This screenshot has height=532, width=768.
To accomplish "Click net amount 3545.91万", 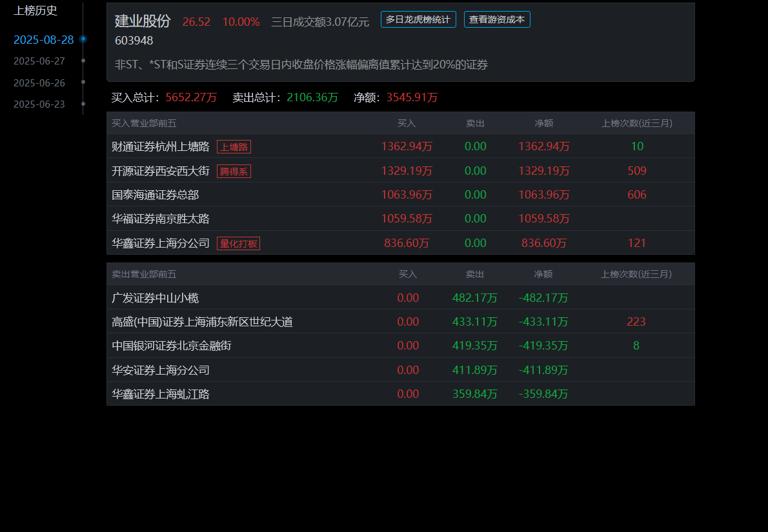I will click(x=412, y=97).
